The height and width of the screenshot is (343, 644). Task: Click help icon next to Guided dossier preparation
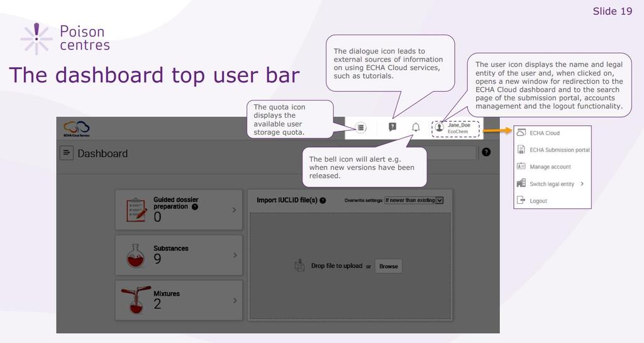coord(195,206)
